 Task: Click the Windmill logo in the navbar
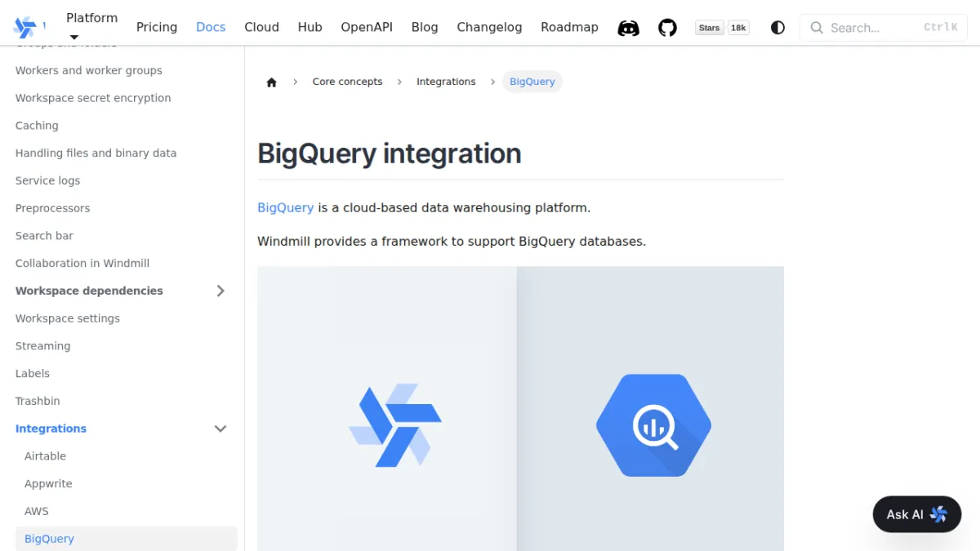25,27
